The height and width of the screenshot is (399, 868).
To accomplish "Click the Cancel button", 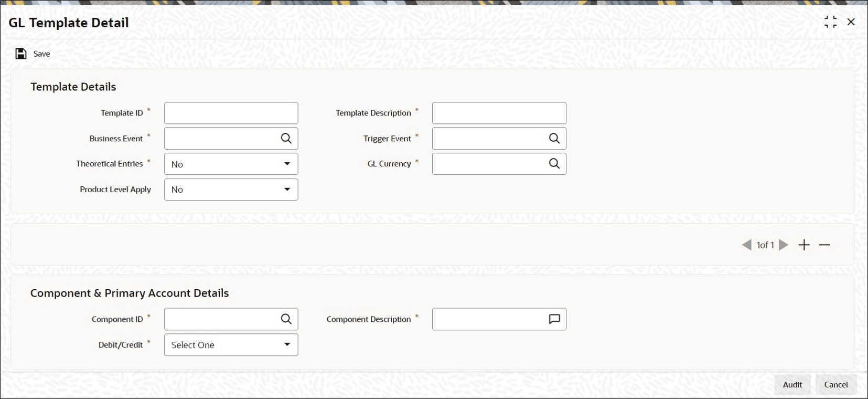I will (836, 385).
